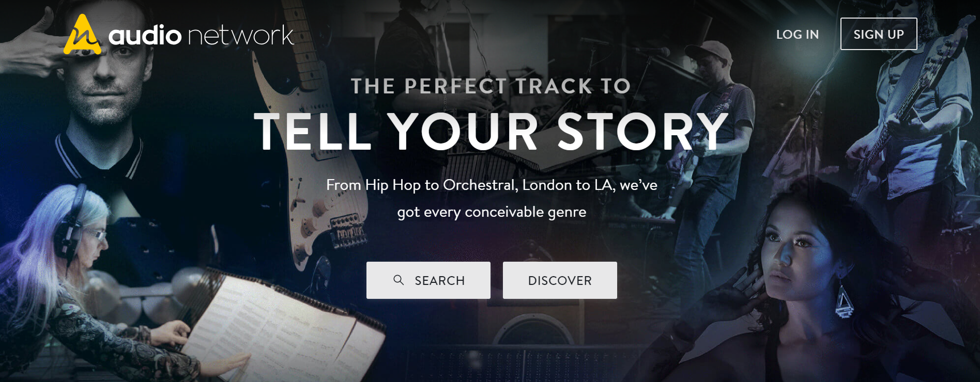The width and height of the screenshot is (980, 382).
Task: Click the magnifying glass icon in Search
Action: coord(399,280)
